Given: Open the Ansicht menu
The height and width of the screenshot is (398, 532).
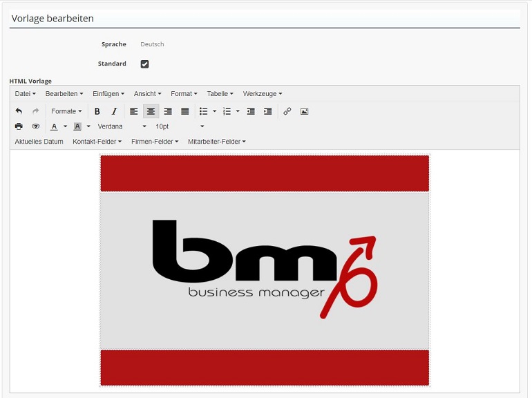Looking at the screenshot, I should click(148, 94).
